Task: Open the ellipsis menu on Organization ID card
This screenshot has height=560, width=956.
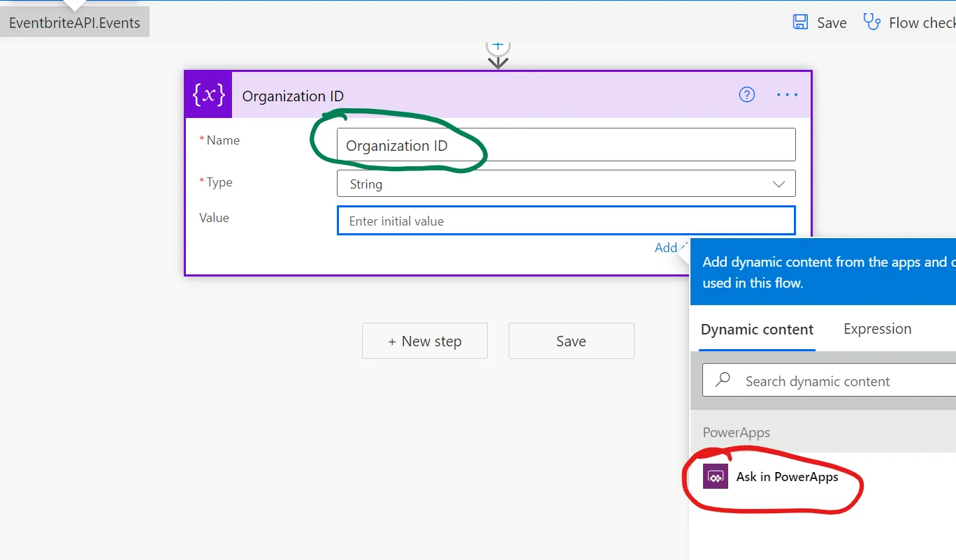Action: pyautogui.click(x=787, y=95)
